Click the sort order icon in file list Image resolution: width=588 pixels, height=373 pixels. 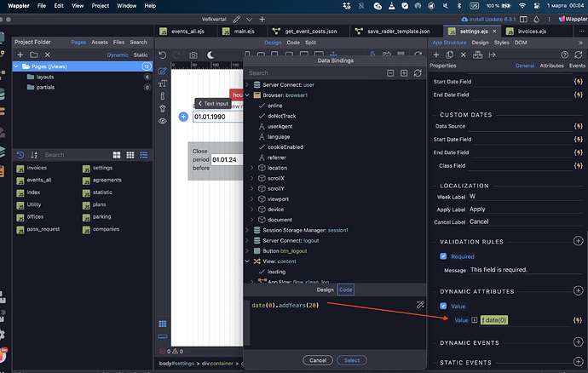tap(34, 155)
